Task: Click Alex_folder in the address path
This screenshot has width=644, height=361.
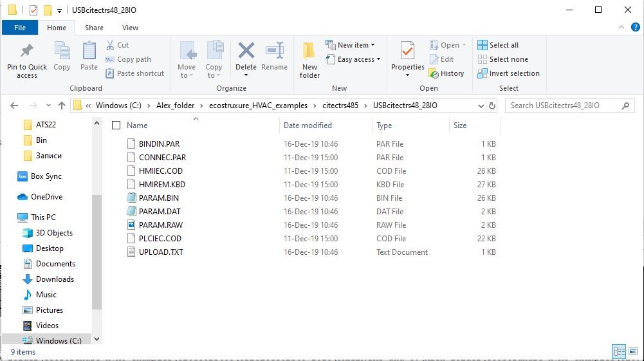Action: pos(175,106)
